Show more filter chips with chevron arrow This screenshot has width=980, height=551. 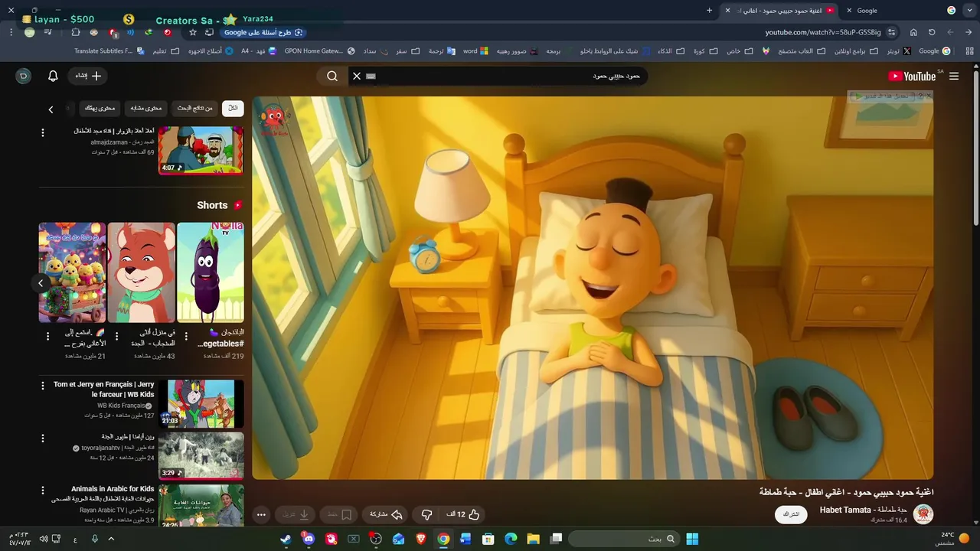(x=51, y=109)
